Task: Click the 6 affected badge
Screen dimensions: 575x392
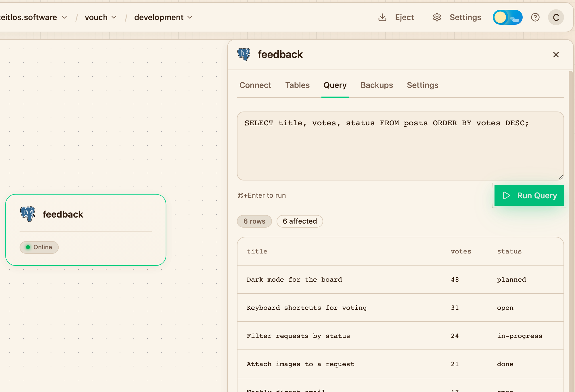Action: click(300, 221)
